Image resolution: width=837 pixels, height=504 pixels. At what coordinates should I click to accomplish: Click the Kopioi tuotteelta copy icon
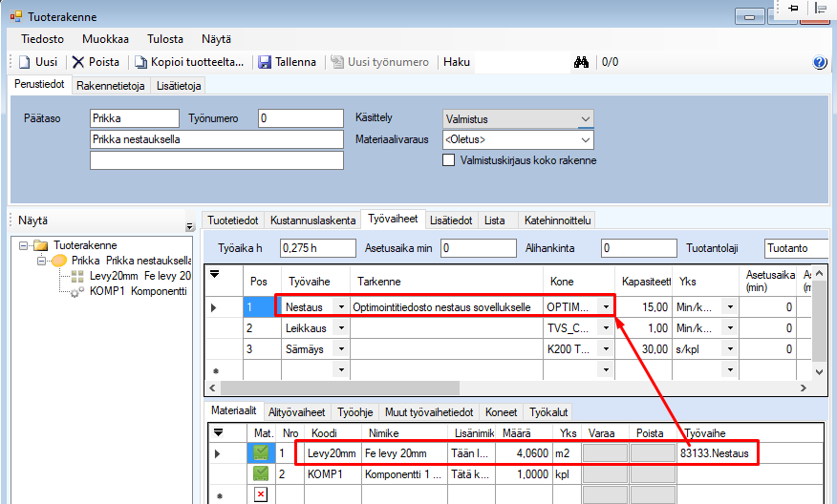click(x=141, y=62)
